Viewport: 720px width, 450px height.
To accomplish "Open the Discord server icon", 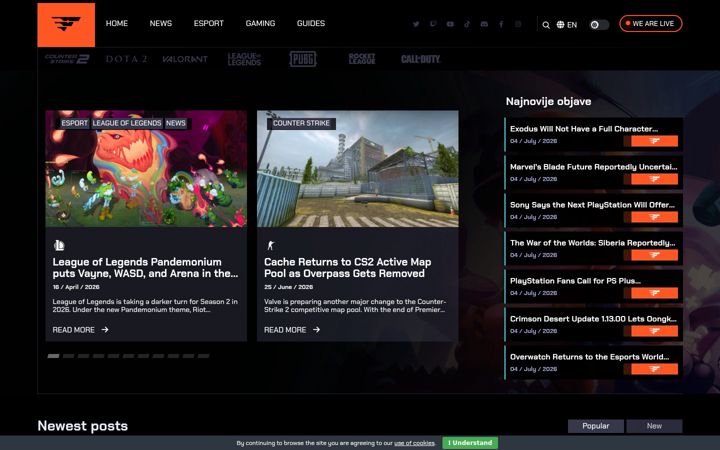I will point(484,24).
